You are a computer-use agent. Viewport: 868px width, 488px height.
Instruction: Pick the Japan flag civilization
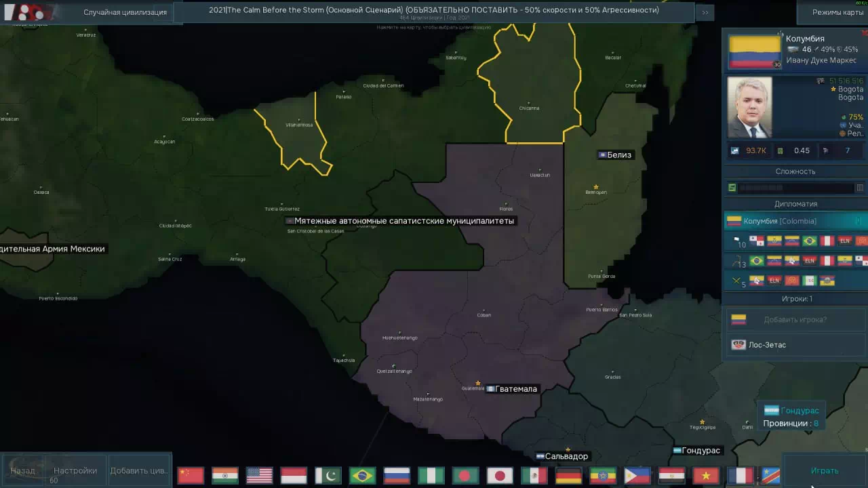[500, 476]
